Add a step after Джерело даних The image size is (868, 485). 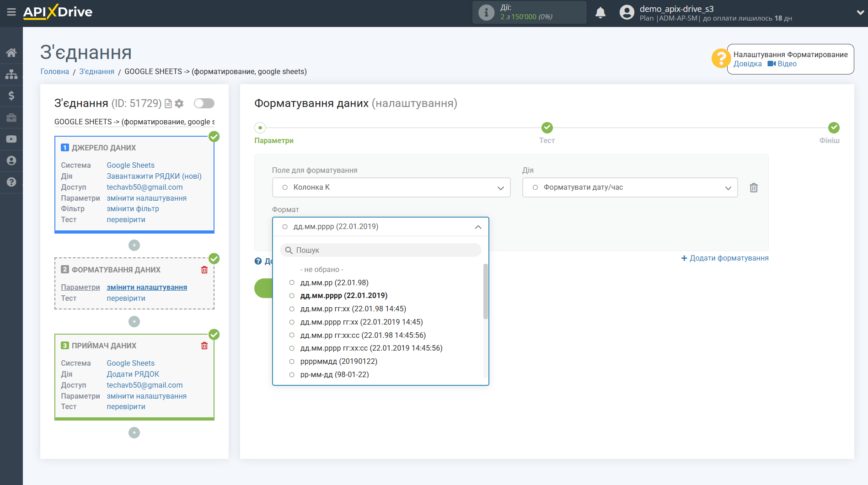click(134, 245)
